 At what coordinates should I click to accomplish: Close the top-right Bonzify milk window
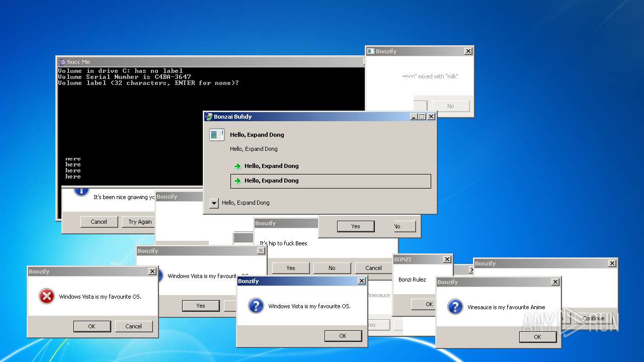468,51
